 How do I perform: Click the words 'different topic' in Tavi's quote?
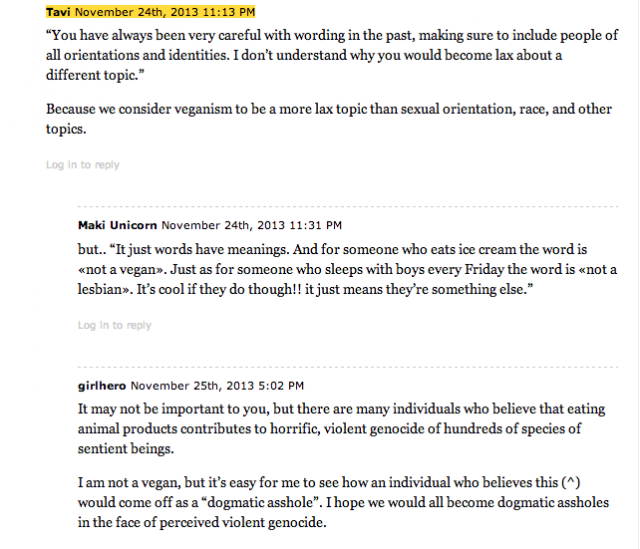coord(90,75)
